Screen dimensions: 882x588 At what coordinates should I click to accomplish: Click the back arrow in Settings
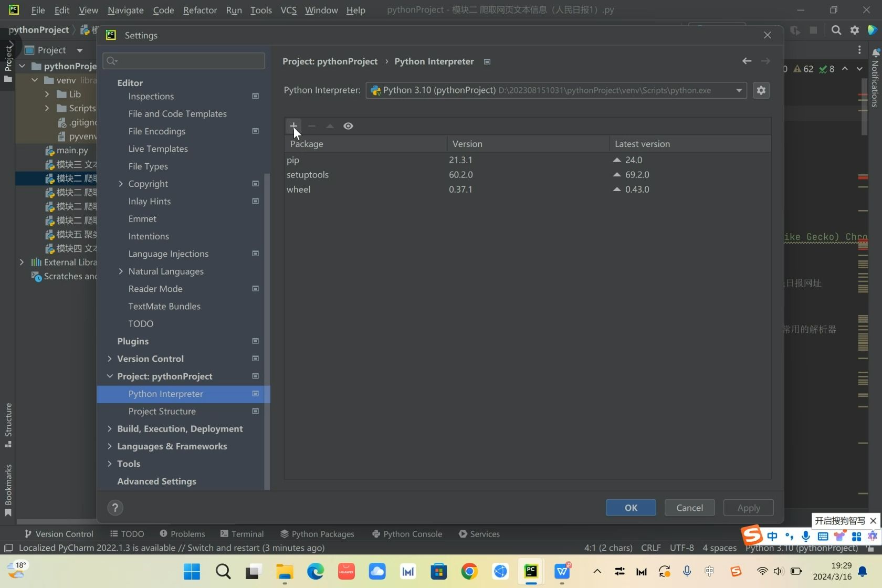click(747, 61)
